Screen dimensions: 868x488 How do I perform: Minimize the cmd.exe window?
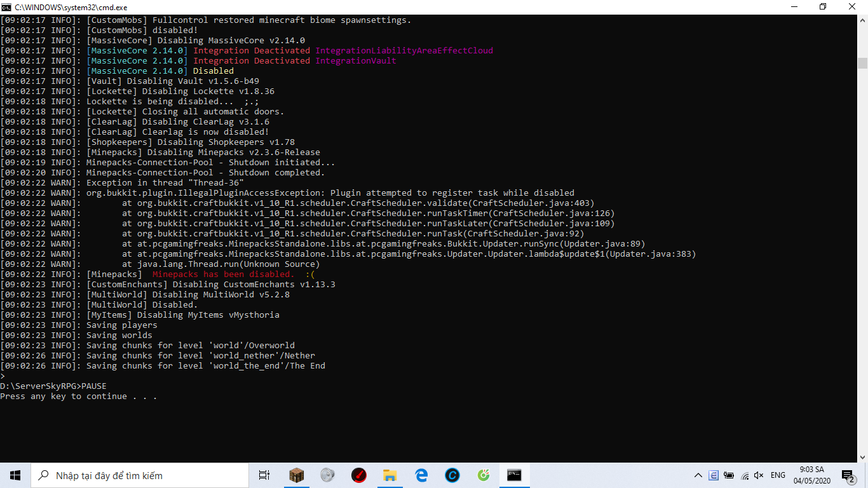click(x=794, y=7)
